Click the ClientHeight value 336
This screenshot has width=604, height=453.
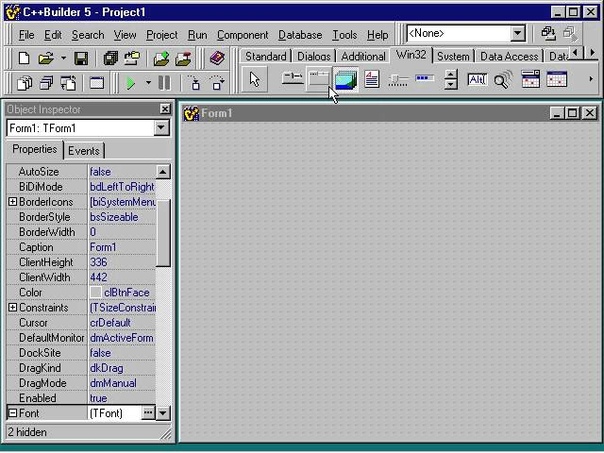pyautogui.click(x=99, y=262)
